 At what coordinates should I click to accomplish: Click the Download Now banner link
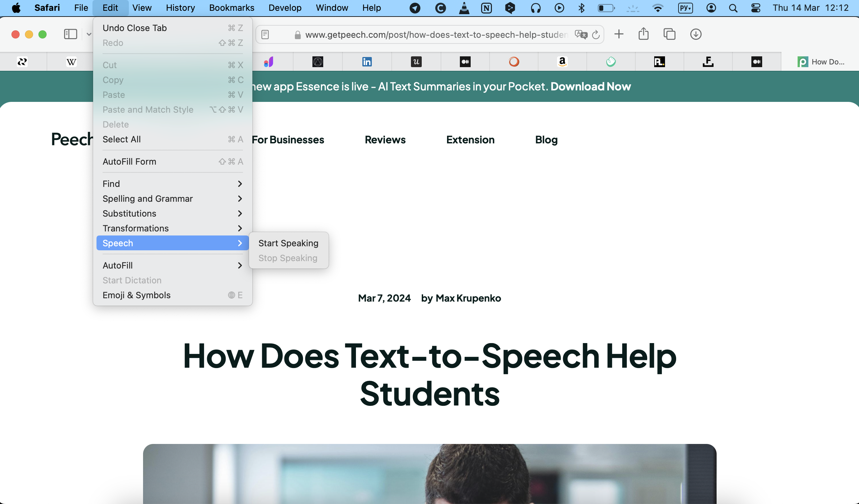point(590,87)
